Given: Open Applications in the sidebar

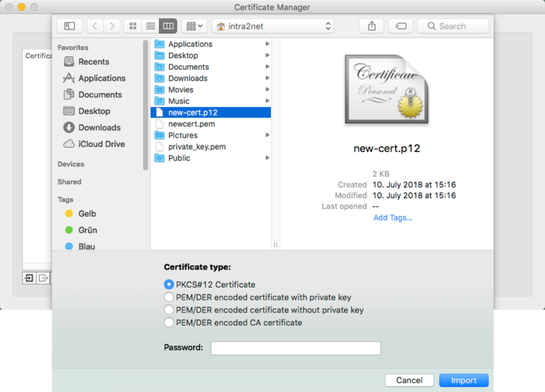Looking at the screenshot, I should point(95,78).
